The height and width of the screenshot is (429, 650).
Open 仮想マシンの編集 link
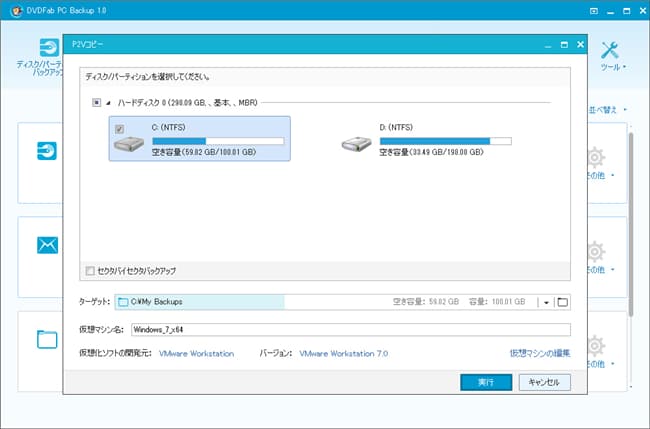540,354
